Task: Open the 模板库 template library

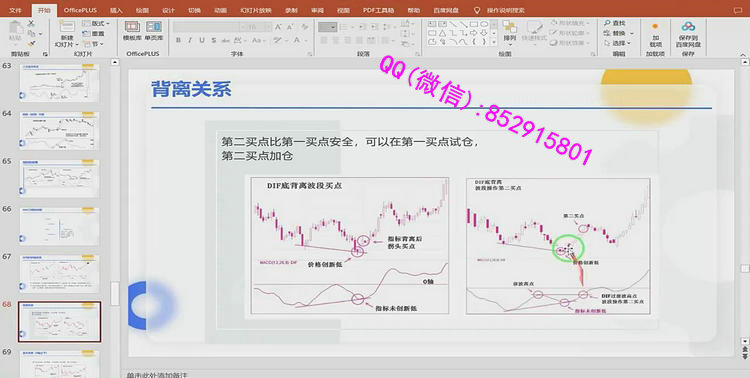Action: click(132, 30)
